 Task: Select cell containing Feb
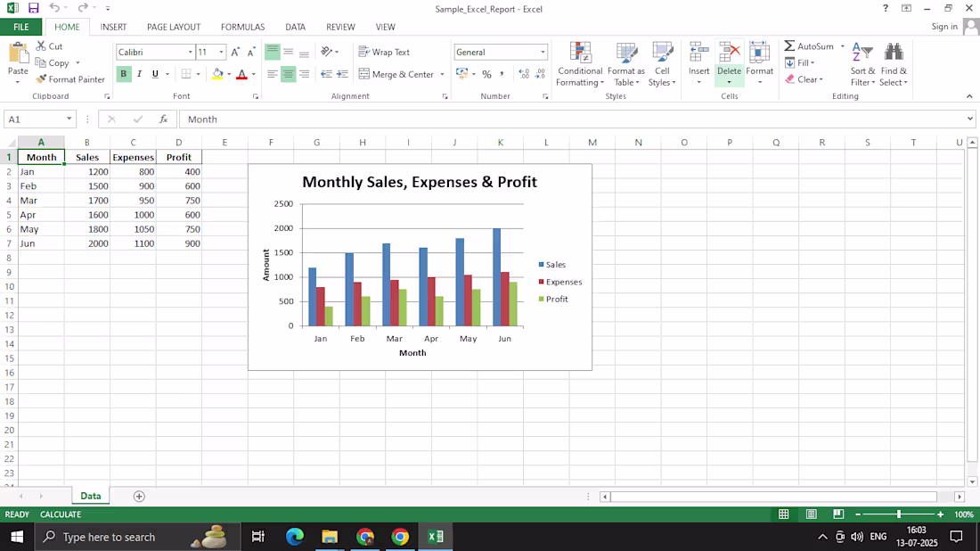pyautogui.click(x=40, y=185)
